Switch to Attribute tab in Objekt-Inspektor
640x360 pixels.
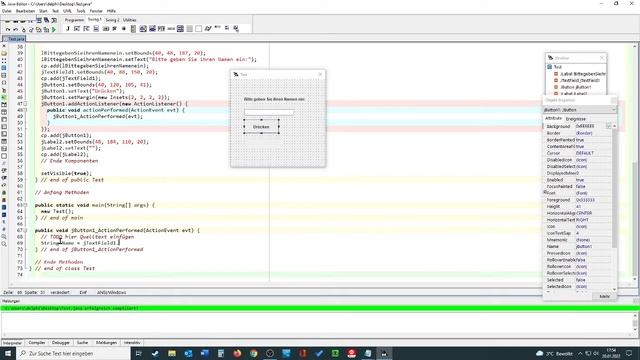553,118
